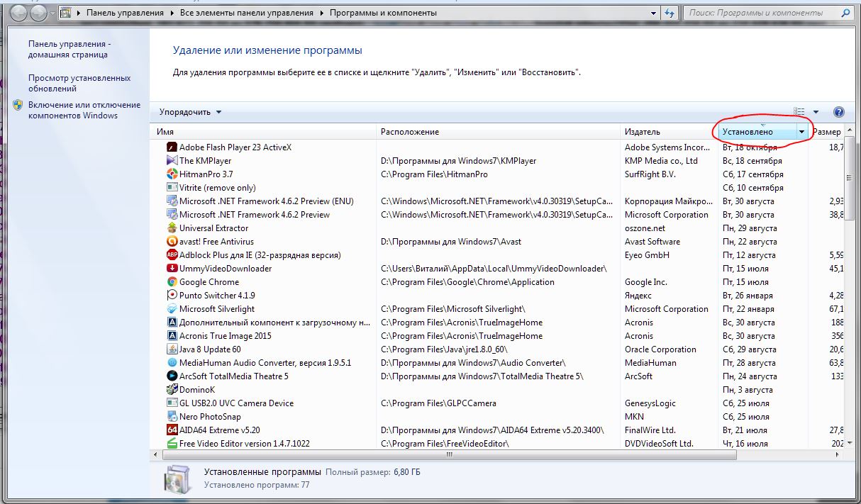The height and width of the screenshot is (504, 861).
Task: Click the DominoK program icon
Action: pyautogui.click(x=172, y=390)
